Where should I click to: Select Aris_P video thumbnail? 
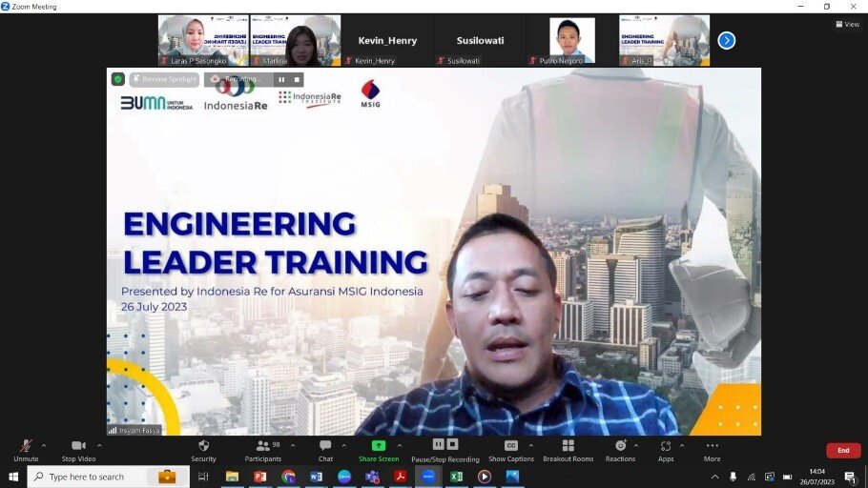[664, 40]
